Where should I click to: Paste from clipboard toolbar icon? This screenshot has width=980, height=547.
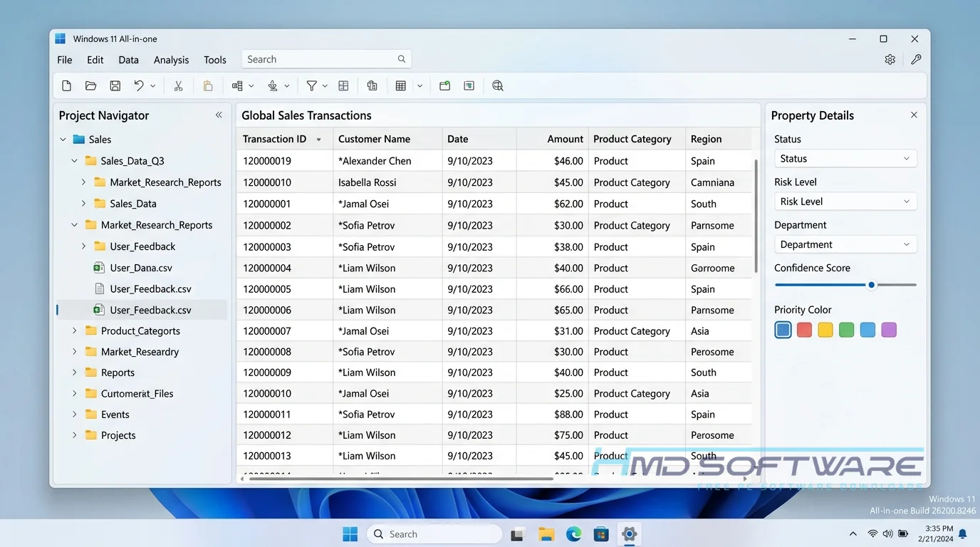coord(208,85)
